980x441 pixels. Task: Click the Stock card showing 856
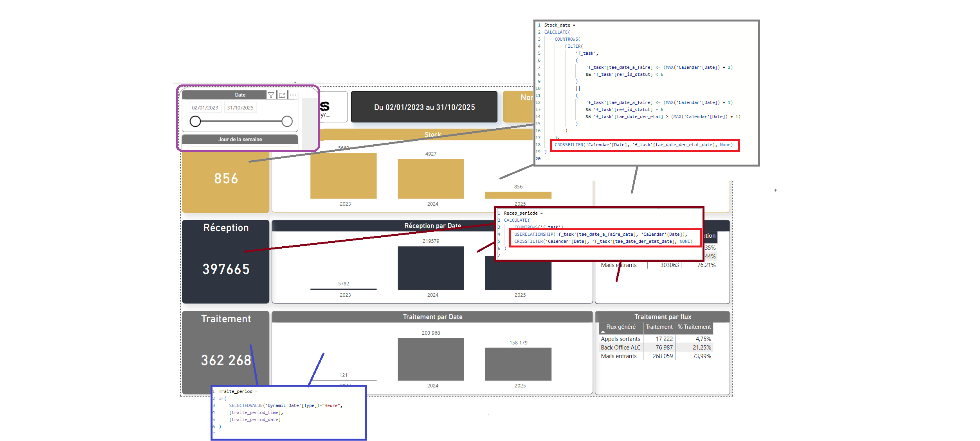(226, 179)
